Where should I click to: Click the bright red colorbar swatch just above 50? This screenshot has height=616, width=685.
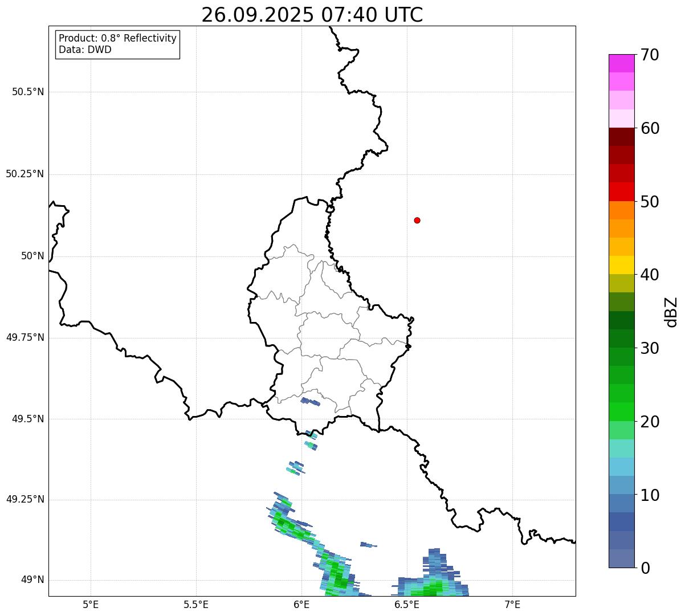[621, 192]
